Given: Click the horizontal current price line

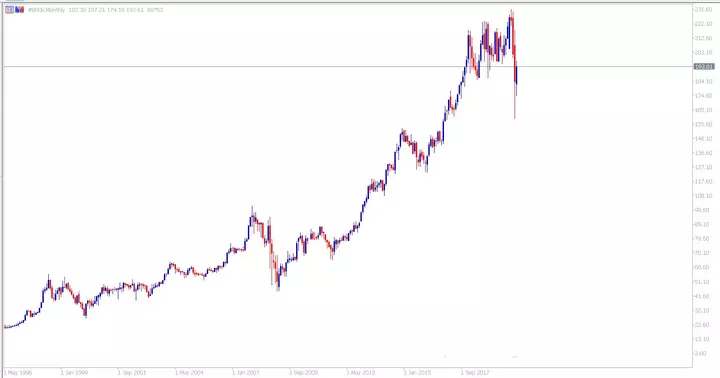Looking at the screenshot, I should pos(348,67).
